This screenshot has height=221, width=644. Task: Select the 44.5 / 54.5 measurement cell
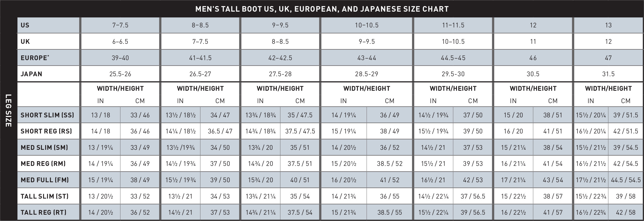[x=626, y=180]
